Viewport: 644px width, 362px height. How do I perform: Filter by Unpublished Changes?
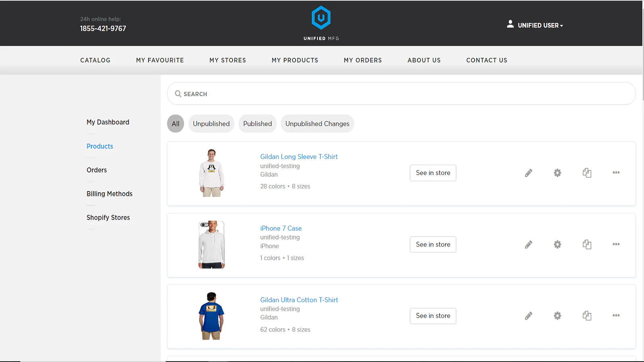point(317,124)
